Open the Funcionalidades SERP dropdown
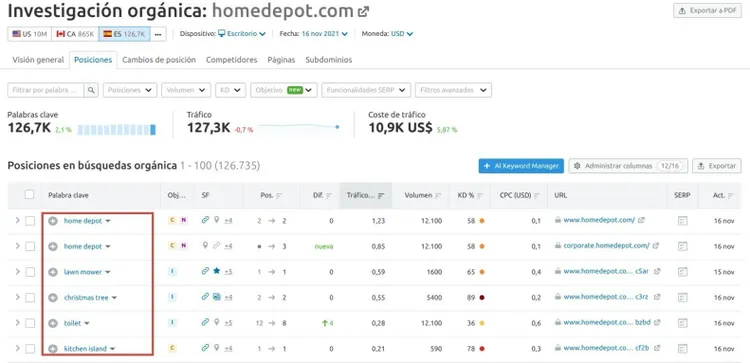Image resolution: width=750 pixels, height=363 pixels. (366, 90)
